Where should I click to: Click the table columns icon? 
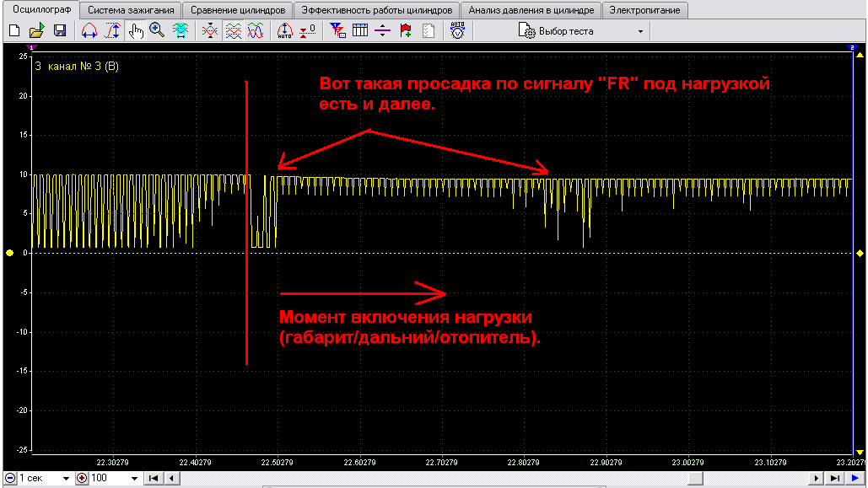360,30
